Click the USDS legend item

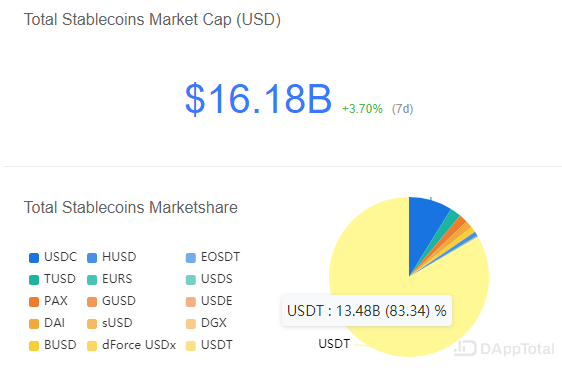pyautogui.click(x=209, y=279)
